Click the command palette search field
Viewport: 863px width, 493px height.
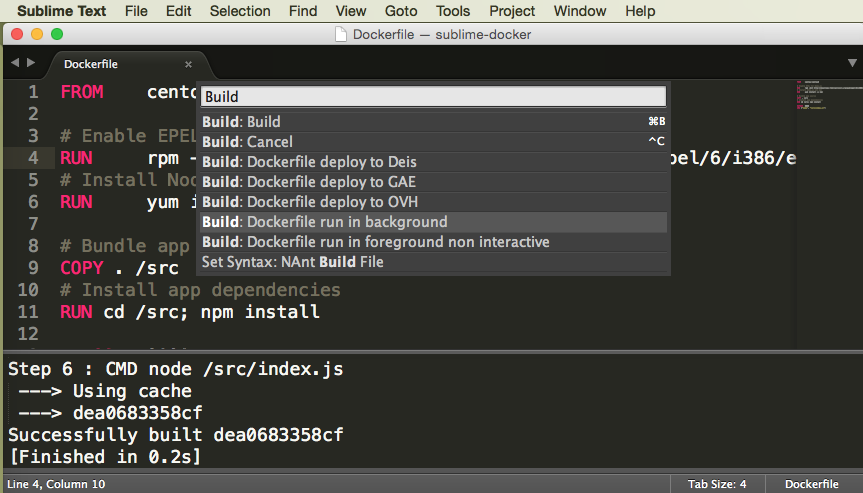click(x=433, y=96)
